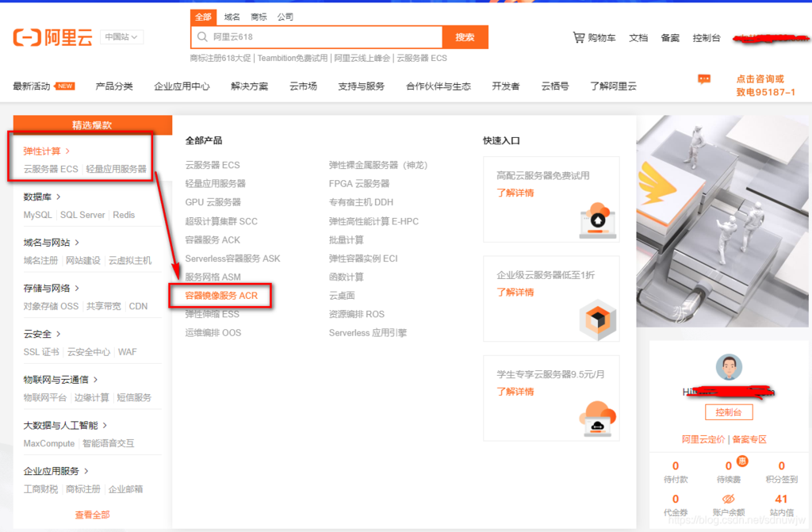Screen dimensions: 812x532
Task: Expand the 企业应用服务 category
Action: click(x=56, y=471)
